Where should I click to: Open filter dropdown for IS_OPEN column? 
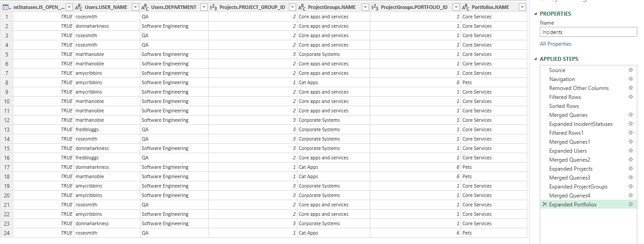[69, 7]
